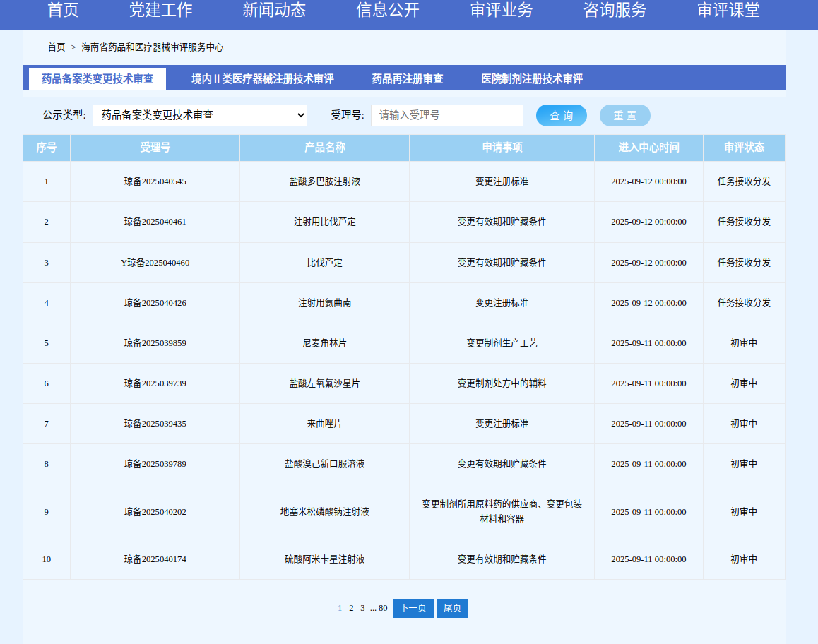Open 审评课堂 navigation item
818x644 pixels.
point(728,11)
